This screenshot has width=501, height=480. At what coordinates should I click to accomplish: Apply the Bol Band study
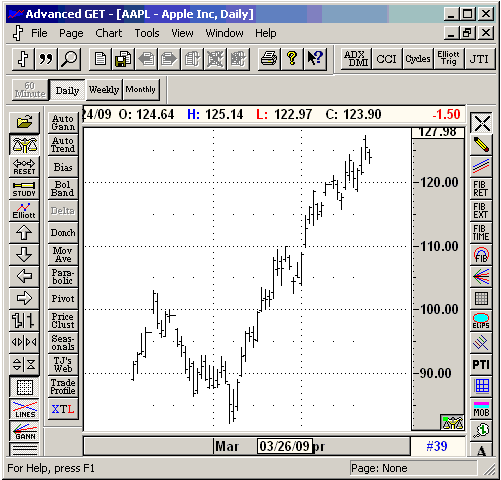63,189
